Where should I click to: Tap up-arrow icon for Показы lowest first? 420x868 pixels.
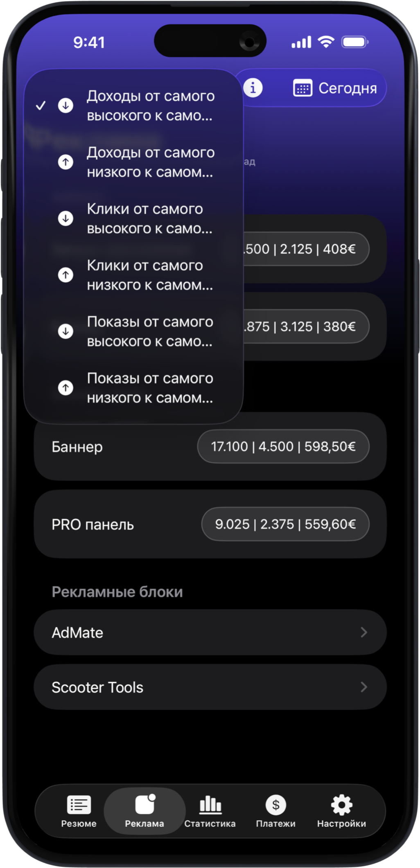pos(65,387)
